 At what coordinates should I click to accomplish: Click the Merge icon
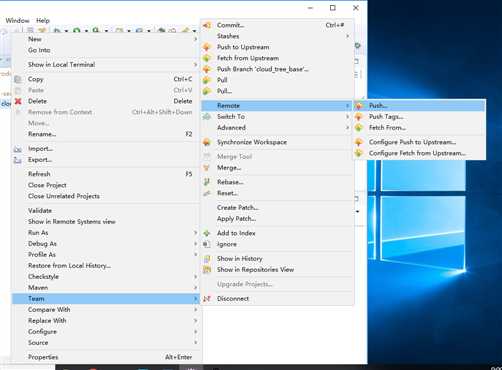click(x=207, y=168)
